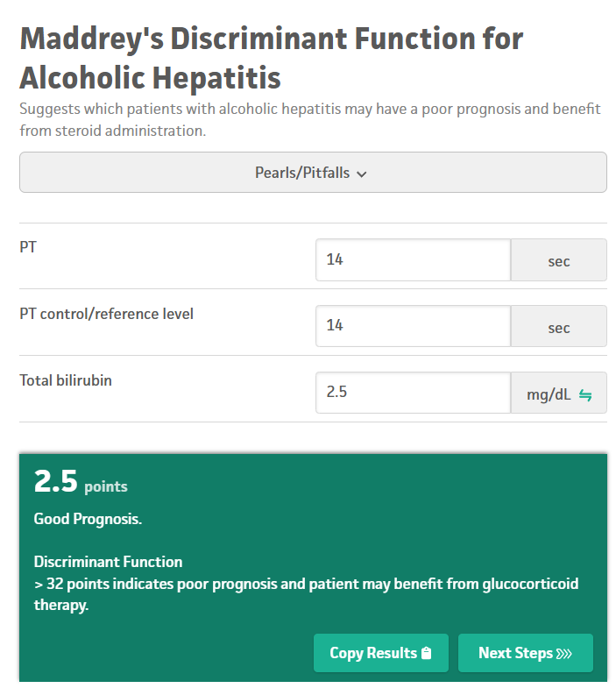Click the PT field label

click(x=28, y=247)
